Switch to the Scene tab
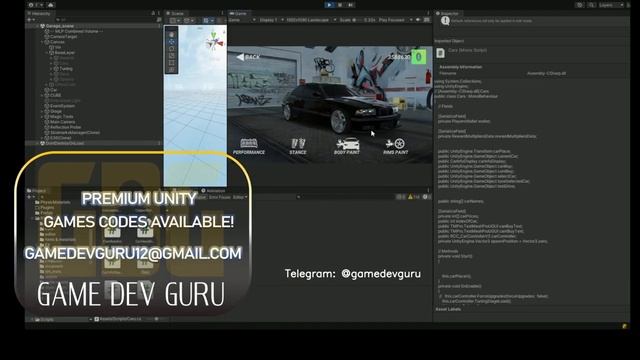Image resolution: width=640 pixels, height=360 pixels. [x=176, y=13]
